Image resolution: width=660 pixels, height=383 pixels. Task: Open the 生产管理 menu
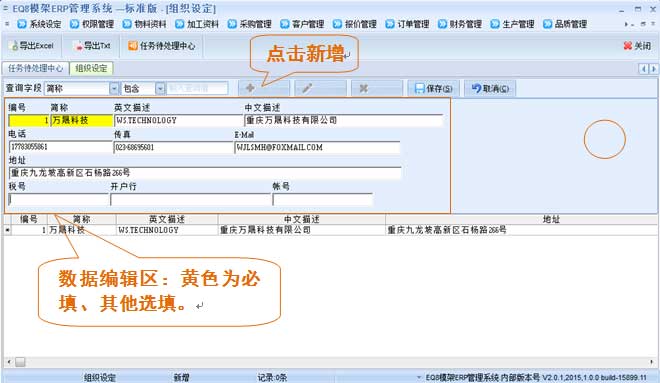[x=512, y=24]
